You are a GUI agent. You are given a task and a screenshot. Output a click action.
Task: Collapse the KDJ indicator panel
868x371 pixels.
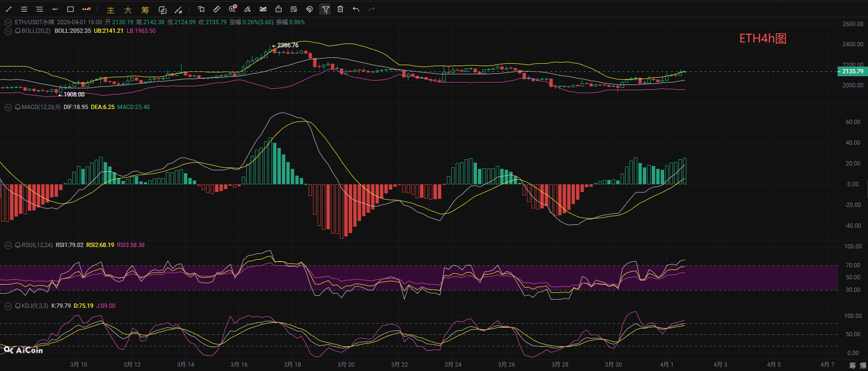tap(8, 306)
